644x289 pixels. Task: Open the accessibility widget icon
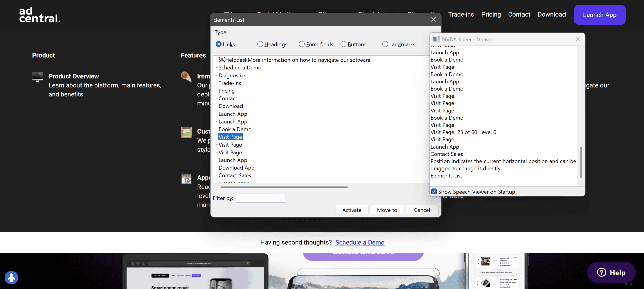tap(11, 278)
